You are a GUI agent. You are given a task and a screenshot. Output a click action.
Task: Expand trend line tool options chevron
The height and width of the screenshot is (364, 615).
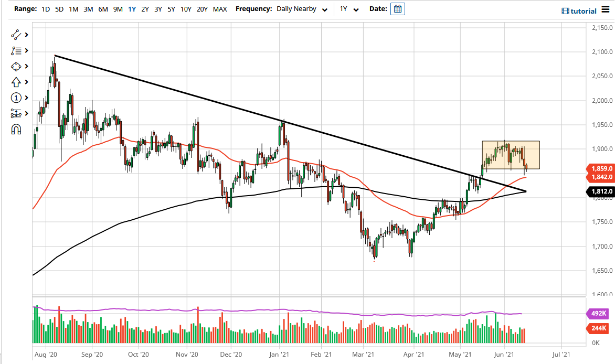(x=27, y=35)
